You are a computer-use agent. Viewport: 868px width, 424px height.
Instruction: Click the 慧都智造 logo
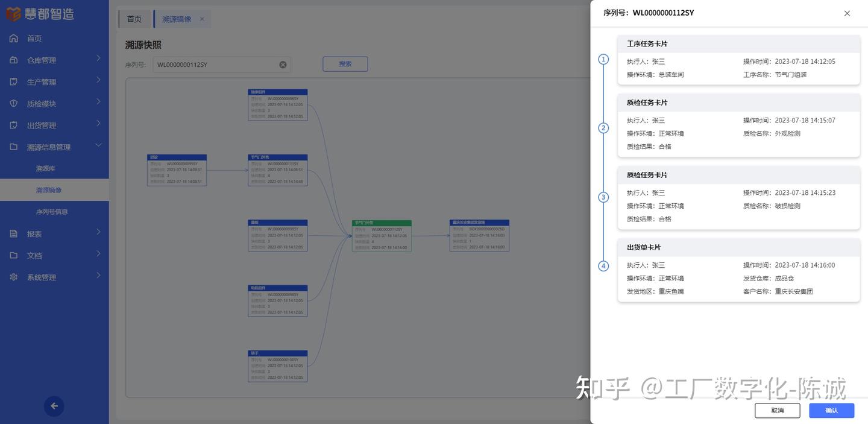pyautogui.click(x=39, y=12)
